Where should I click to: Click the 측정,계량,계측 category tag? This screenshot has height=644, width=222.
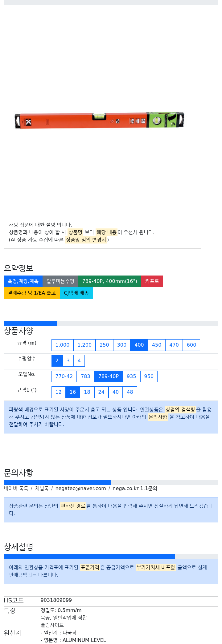[23, 281]
